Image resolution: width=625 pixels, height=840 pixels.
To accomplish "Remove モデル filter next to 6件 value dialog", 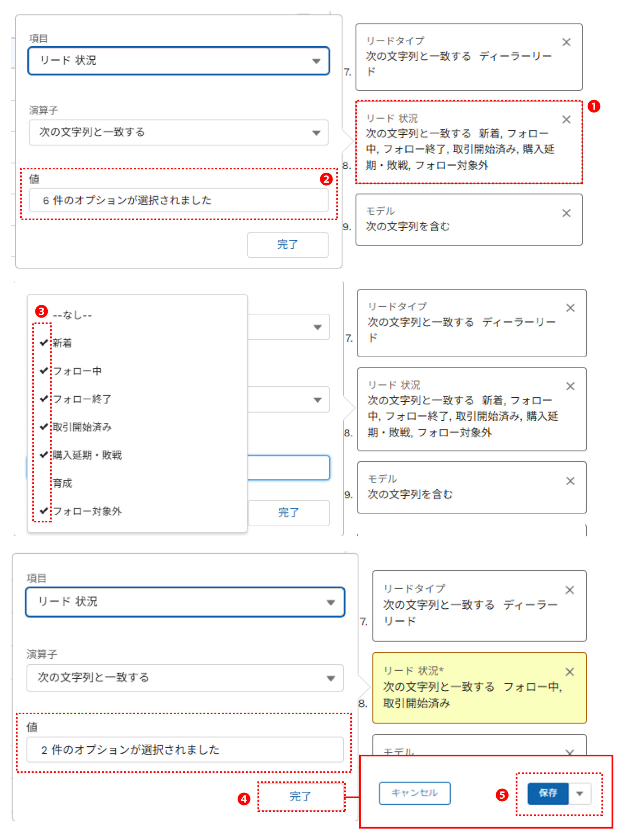I will [x=566, y=213].
